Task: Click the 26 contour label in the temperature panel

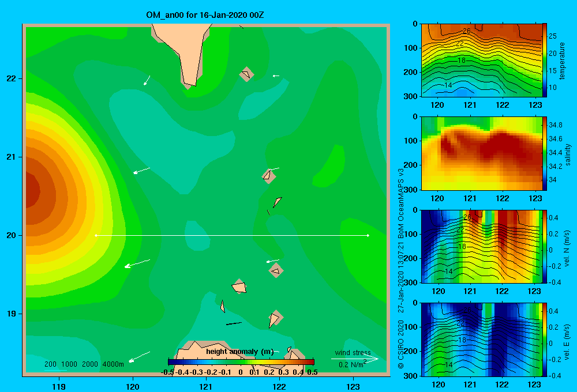Action: [467, 31]
